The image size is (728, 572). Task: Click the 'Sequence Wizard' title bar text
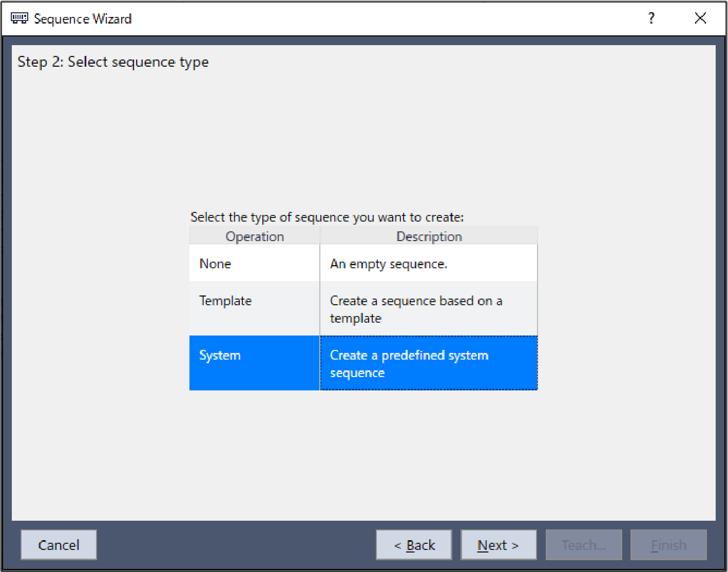click(x=83, y=19)
